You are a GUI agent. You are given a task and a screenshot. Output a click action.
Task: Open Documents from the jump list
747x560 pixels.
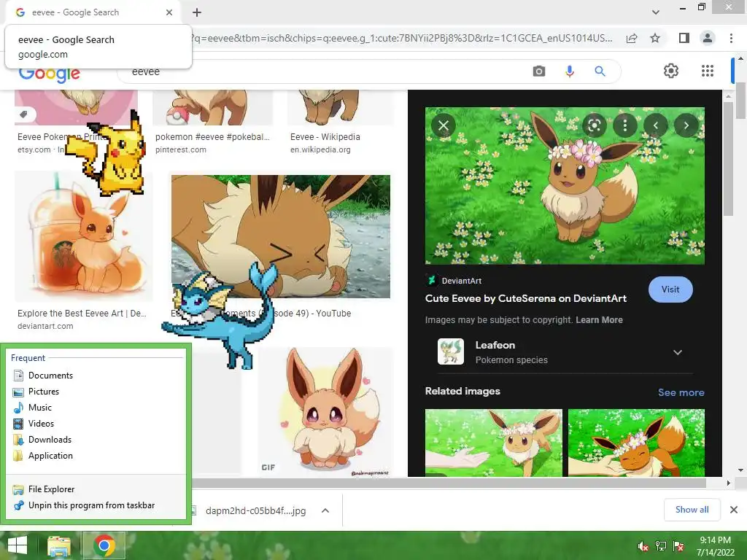(50, 376)
